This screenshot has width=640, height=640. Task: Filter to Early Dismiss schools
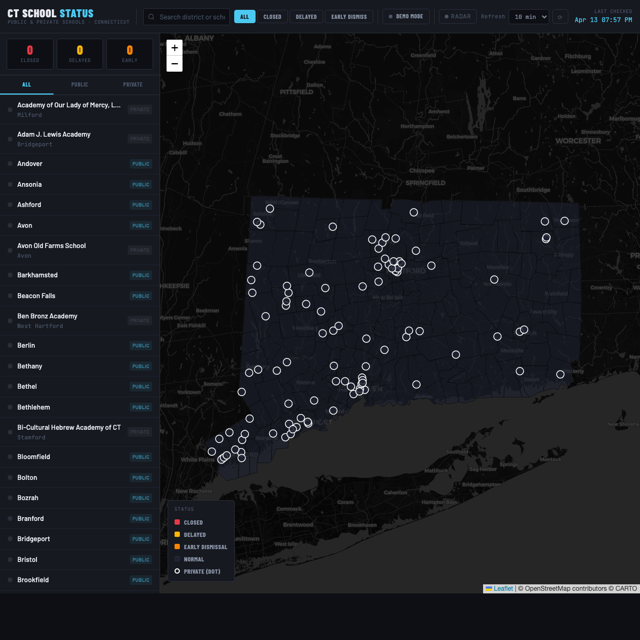pyautogui.click(x=349, y=17)
